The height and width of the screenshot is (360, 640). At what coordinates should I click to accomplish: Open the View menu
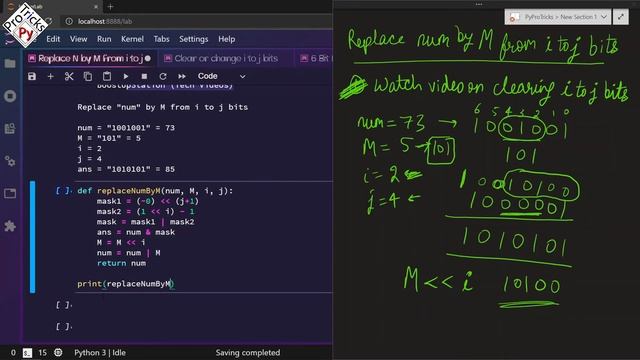(x=78, y=39)
